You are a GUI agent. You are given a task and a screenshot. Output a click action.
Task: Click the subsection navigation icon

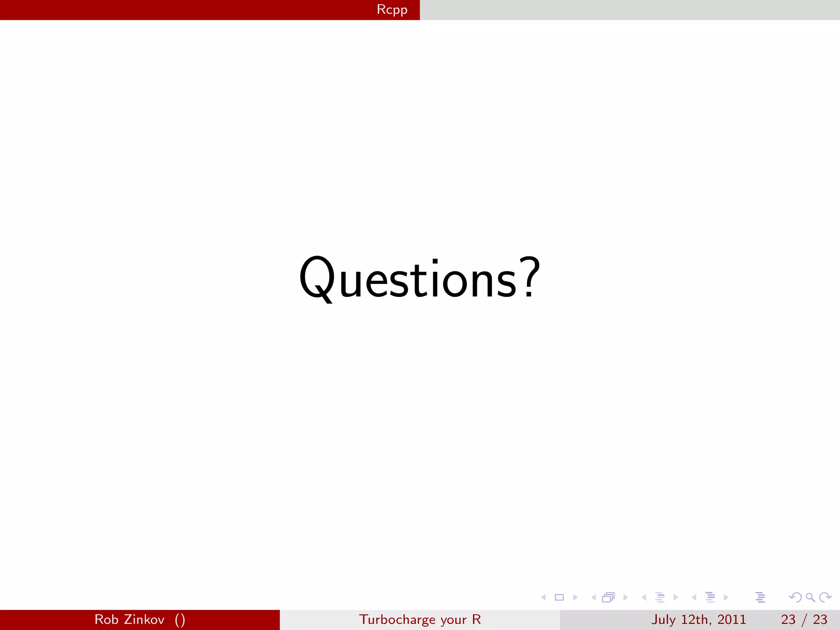pyautogui.click(x=660, y=598)
